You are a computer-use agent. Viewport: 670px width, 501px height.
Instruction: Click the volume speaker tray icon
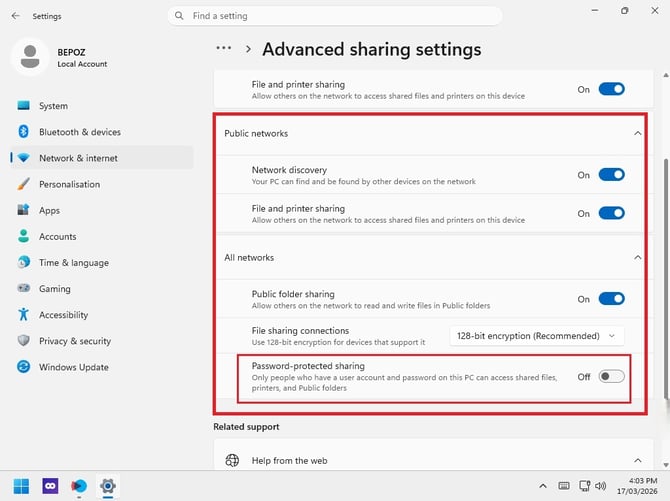coord(601,486)
